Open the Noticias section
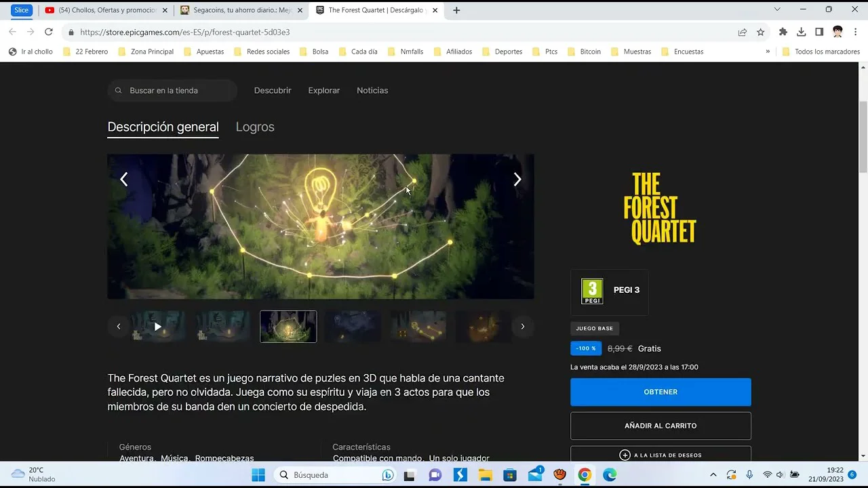This screenshot has width=868, height=488. 372,90
